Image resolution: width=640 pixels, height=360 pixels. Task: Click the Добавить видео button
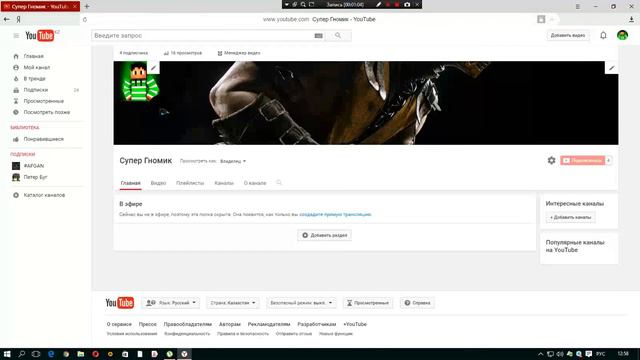pos(568,36)
